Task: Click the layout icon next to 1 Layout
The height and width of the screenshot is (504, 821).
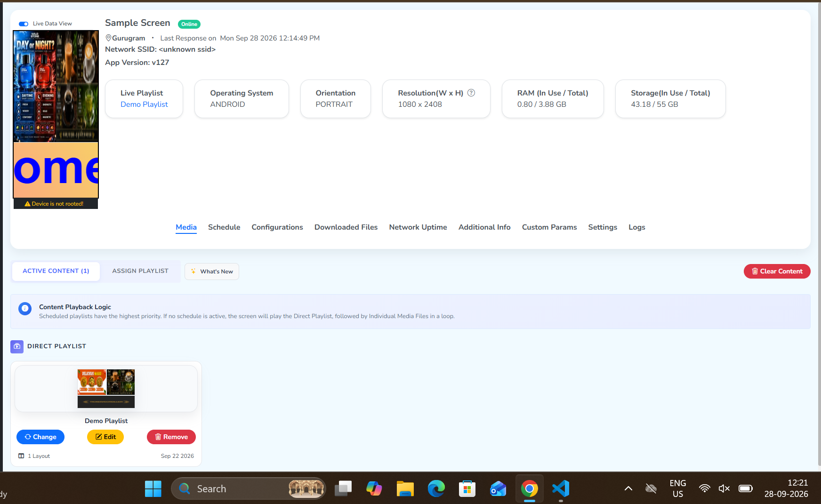Action: [x=21, y=456]
